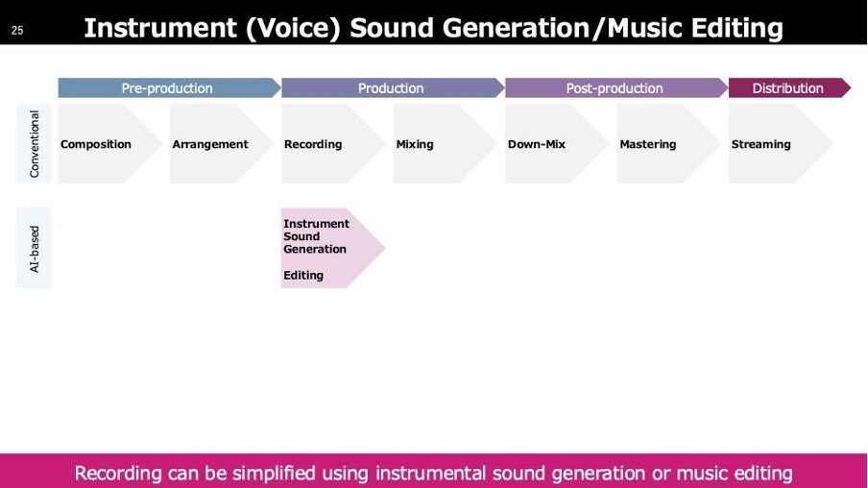Click the 'Instrument Sound Generation' text

[316, 236]
